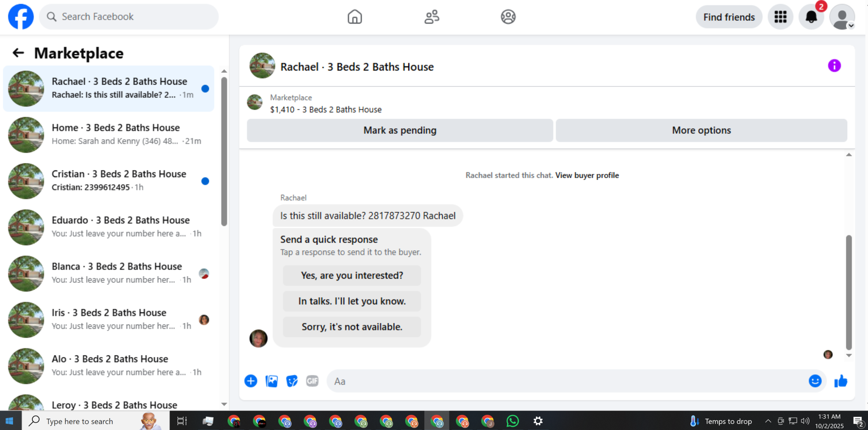868x430 pixels.
Task: Open the plus more-actions icon in composer
Action: [251, 381]
